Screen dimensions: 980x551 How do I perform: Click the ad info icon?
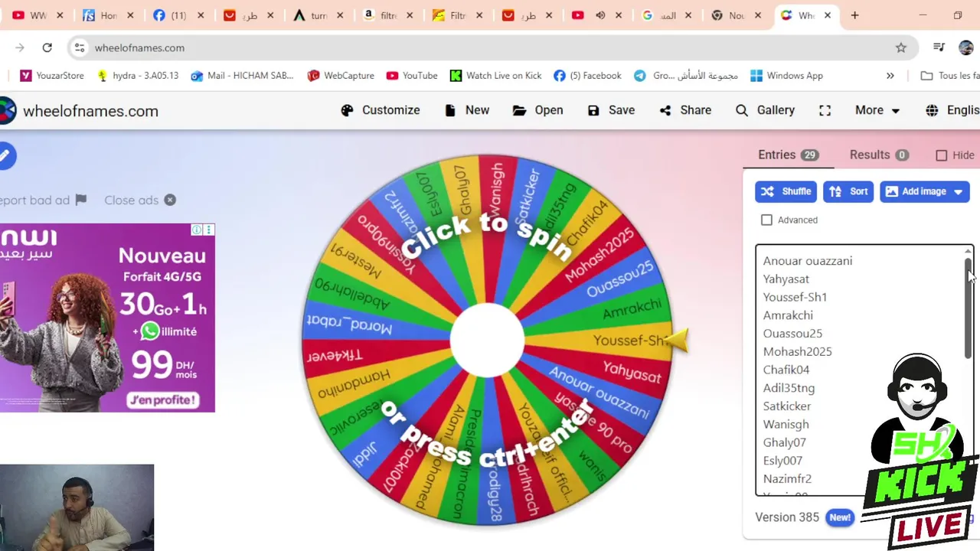[x=197, y=230]
